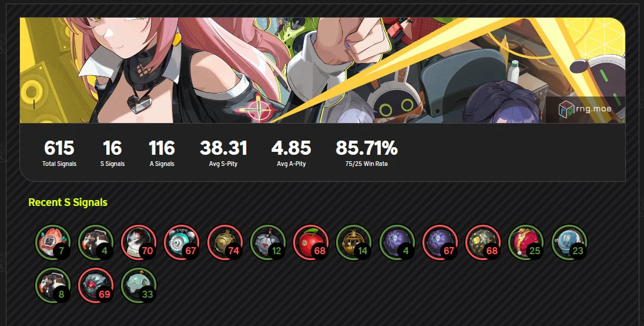Viewport: 644px width, 326px height.
Task: Select the blue engine icon with pity 23
Action: point(569,242)
